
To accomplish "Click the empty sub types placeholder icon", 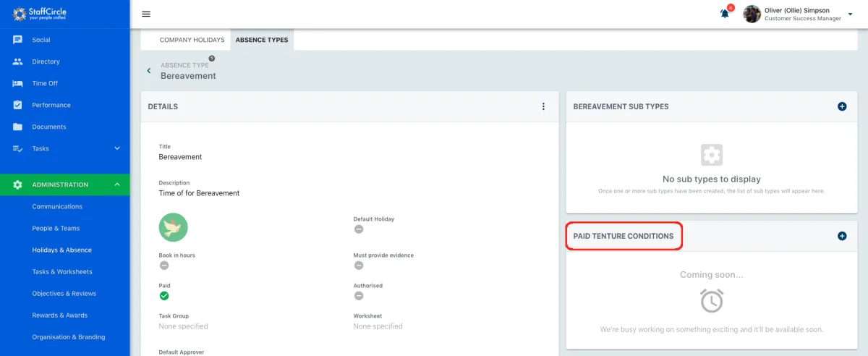I will pyautogui.click(x=712, y=154).
